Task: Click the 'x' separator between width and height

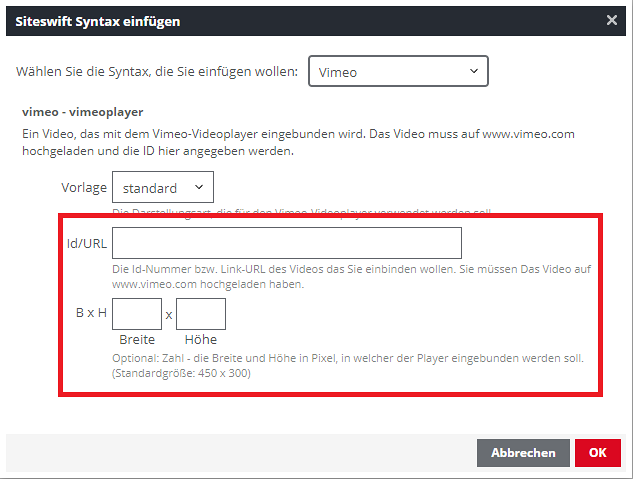Action: pyautogui.click(x=169, y=314)
